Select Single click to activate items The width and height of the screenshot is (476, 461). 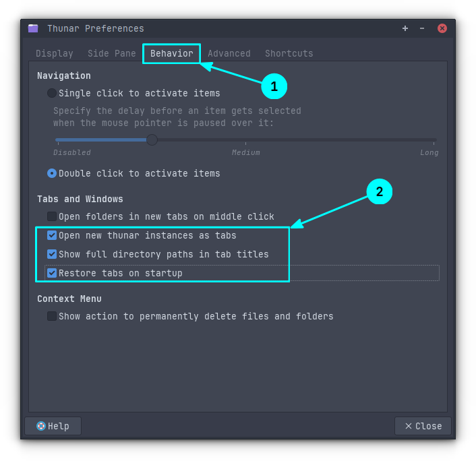(x=52, y=93)
